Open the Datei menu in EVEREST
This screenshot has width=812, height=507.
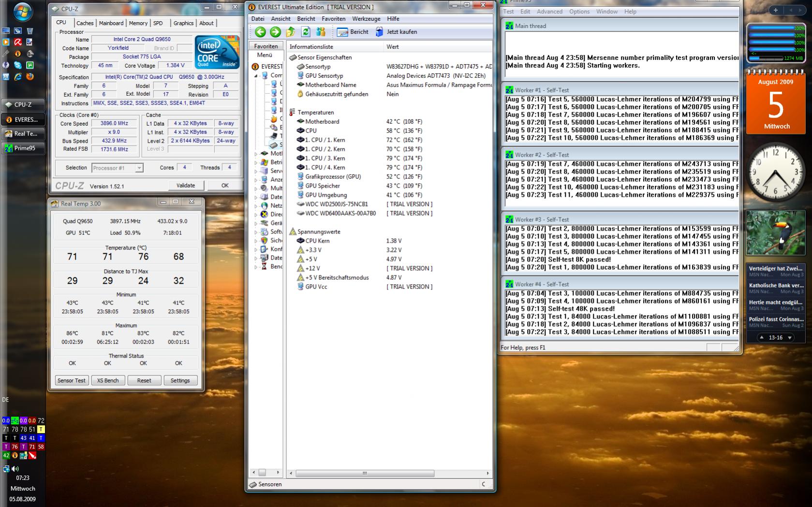coord(258,19)
